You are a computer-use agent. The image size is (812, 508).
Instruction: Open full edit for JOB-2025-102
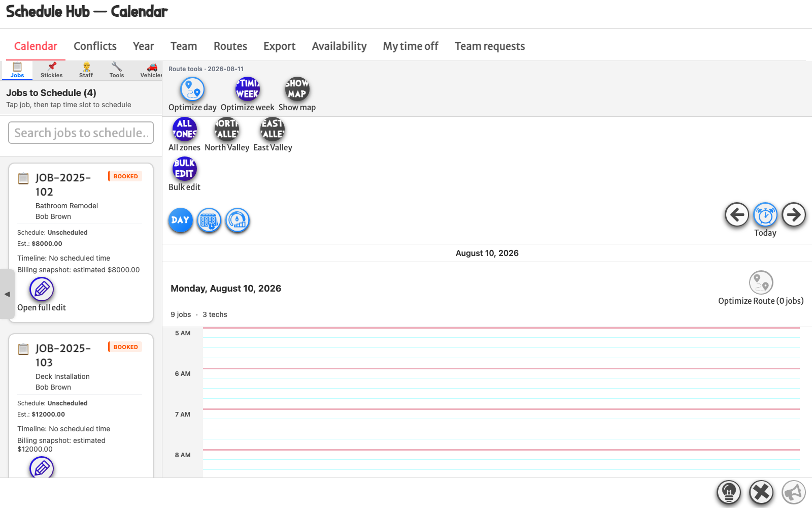click(42, 290)
